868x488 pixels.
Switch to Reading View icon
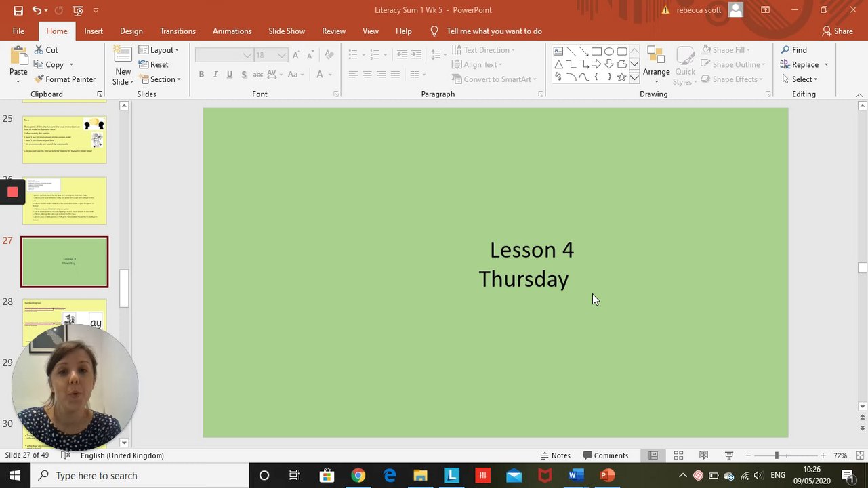703,455
